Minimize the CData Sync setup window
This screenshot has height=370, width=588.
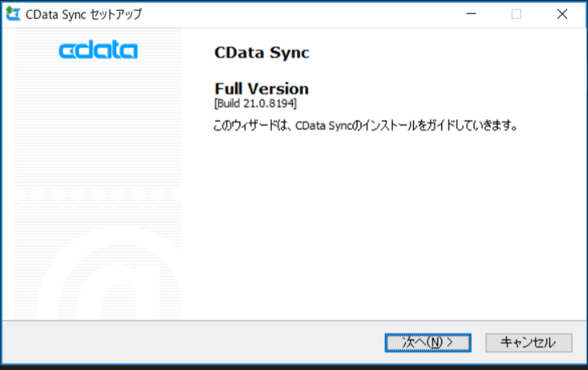(472, 14)
